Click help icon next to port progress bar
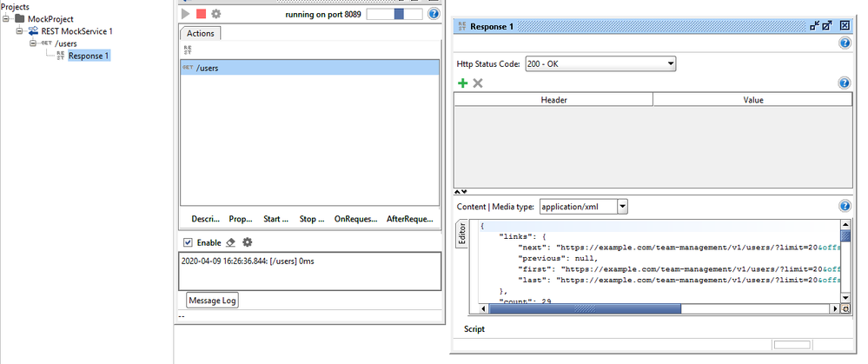Image resolution: width=868 pixels, height=364 pixels. tap(434, 14)
